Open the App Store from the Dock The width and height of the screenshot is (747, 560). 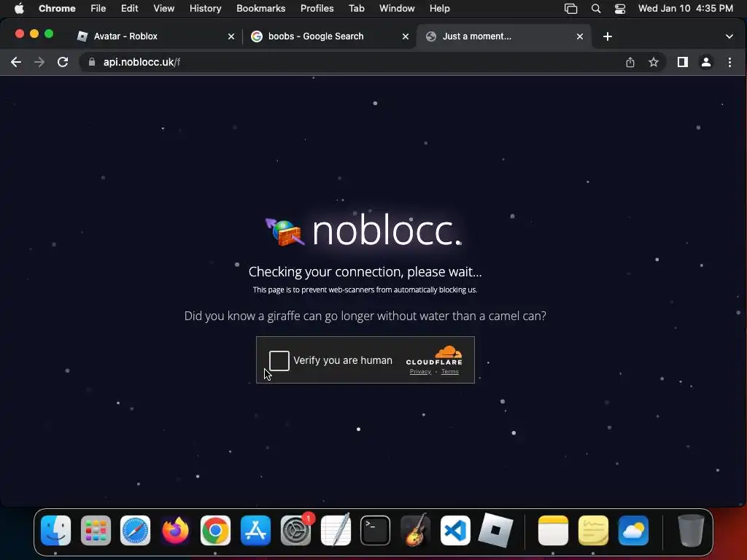(x=255, y=531)
